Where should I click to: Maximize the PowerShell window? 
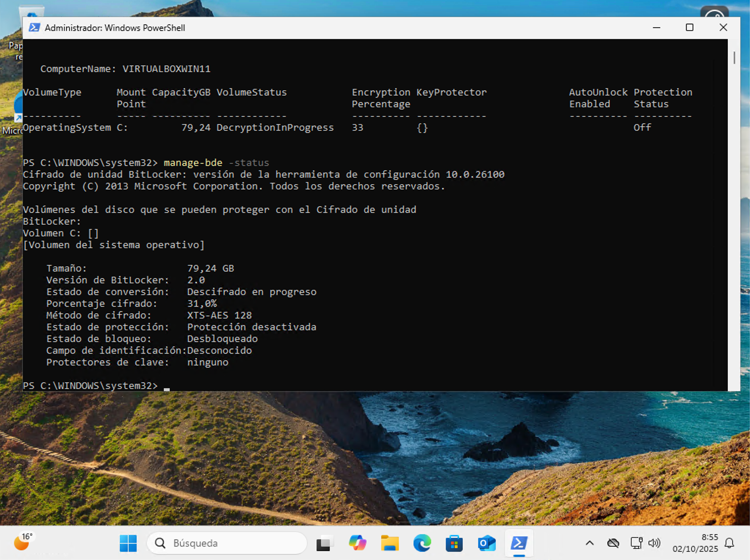pyautogui.click(x=689, y=28)
